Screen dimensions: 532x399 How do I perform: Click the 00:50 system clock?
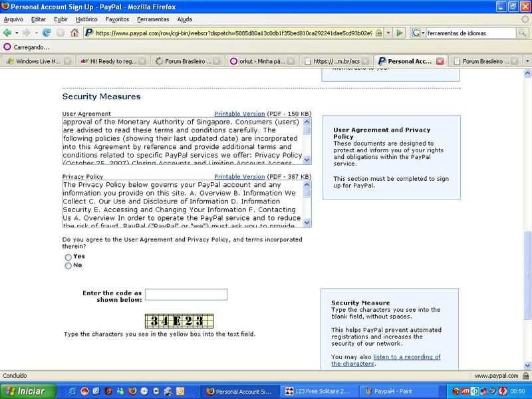pos(518,391)
